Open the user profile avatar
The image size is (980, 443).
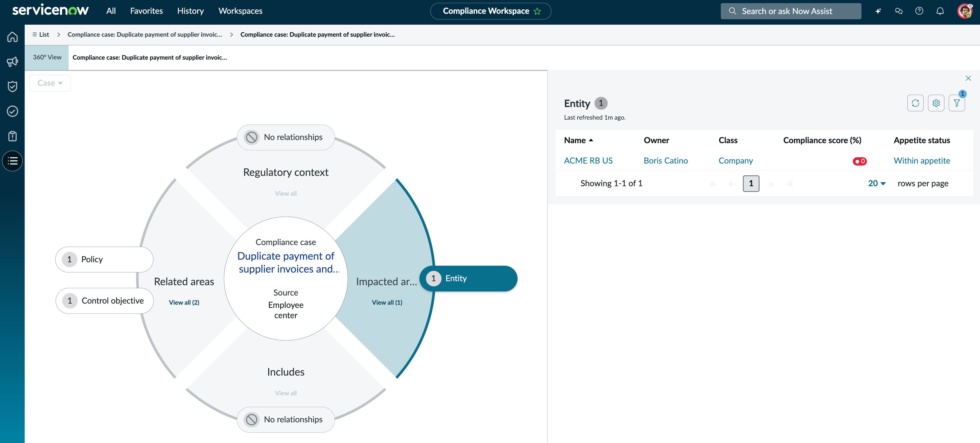tap(965, 11)
